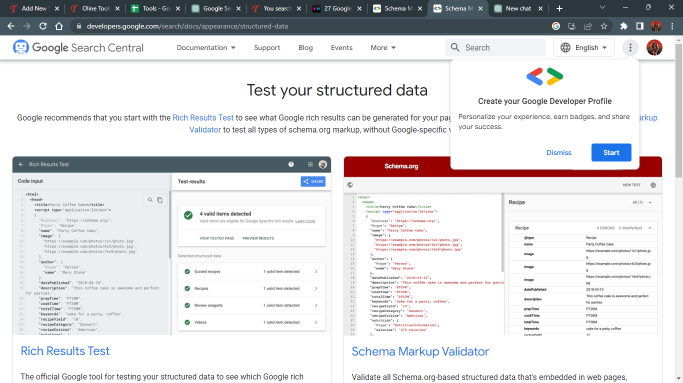
Task: Click install app icon in address bar
Action: [x=572, y=26]
